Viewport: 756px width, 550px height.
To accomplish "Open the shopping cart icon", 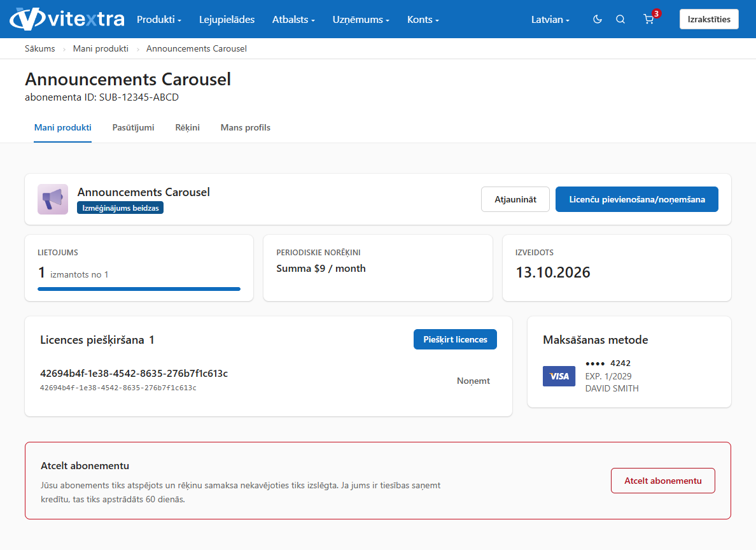I will coord(648,19).
